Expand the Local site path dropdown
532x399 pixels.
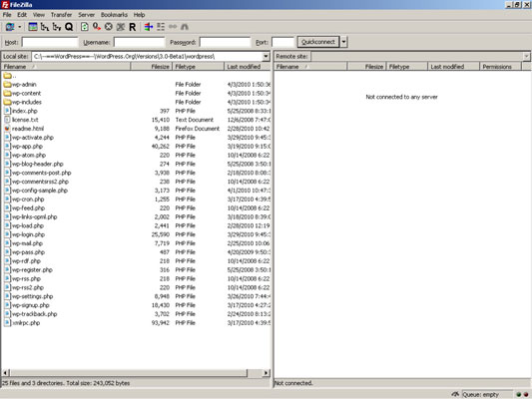click(x=266, y=56)
